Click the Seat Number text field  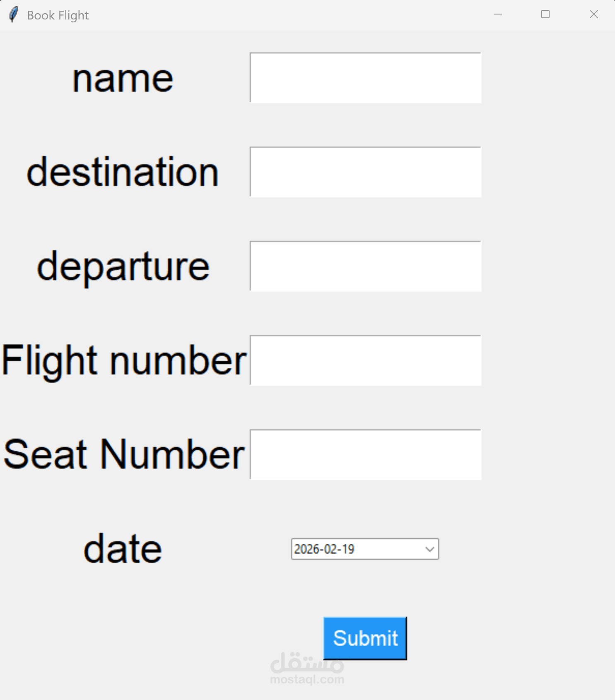(365, 454)
